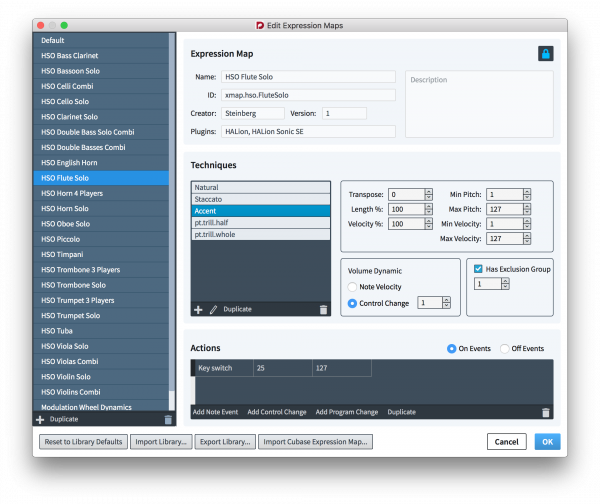Select HSO Tuba in the list
This screenshot has width=600, height=504.
101,331
